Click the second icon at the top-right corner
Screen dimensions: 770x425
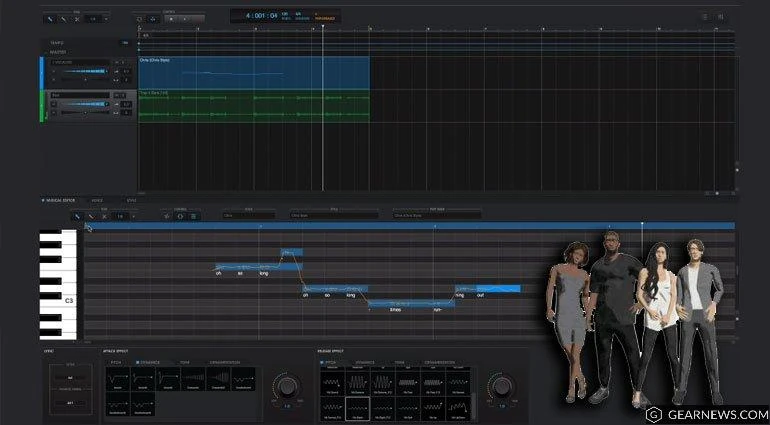tap(720, 17)
